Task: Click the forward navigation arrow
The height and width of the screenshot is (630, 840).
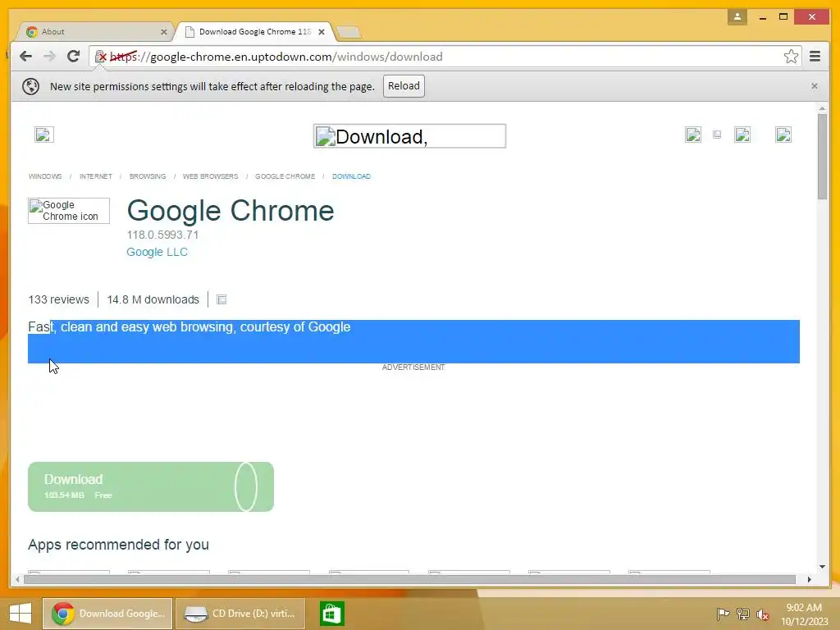Action: coord(49,57)
